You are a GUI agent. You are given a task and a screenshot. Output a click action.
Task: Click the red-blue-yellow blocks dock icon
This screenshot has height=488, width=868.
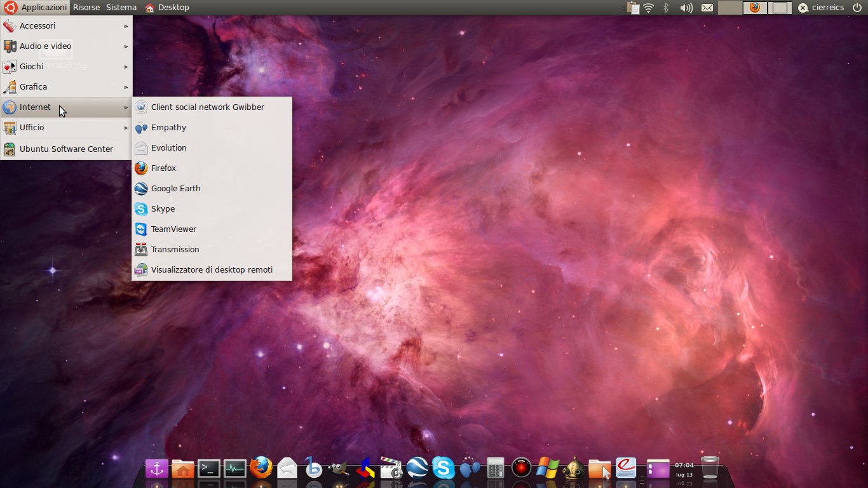[365, 469]
